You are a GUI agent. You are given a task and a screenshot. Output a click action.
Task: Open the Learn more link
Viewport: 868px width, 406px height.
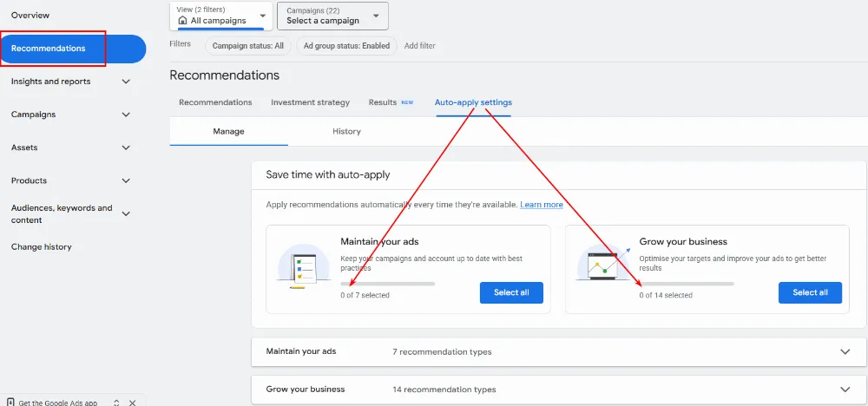click(x=542, y=205)
